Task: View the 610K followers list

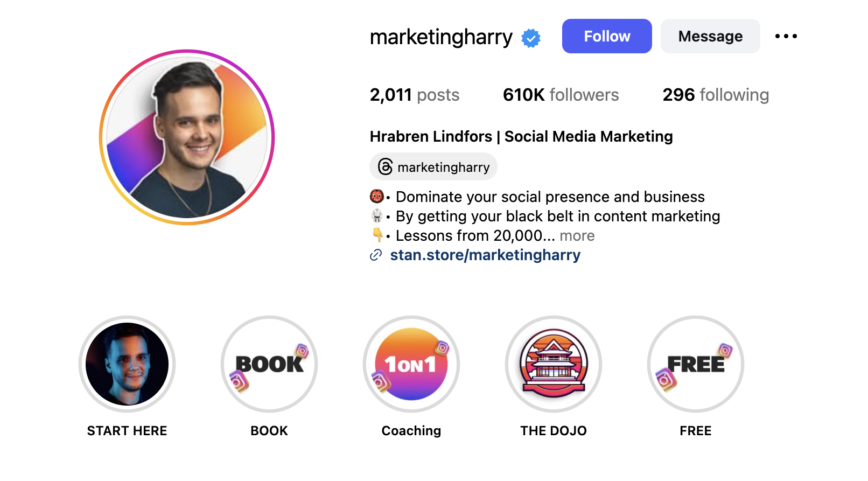Action: [x=561, y=95]
